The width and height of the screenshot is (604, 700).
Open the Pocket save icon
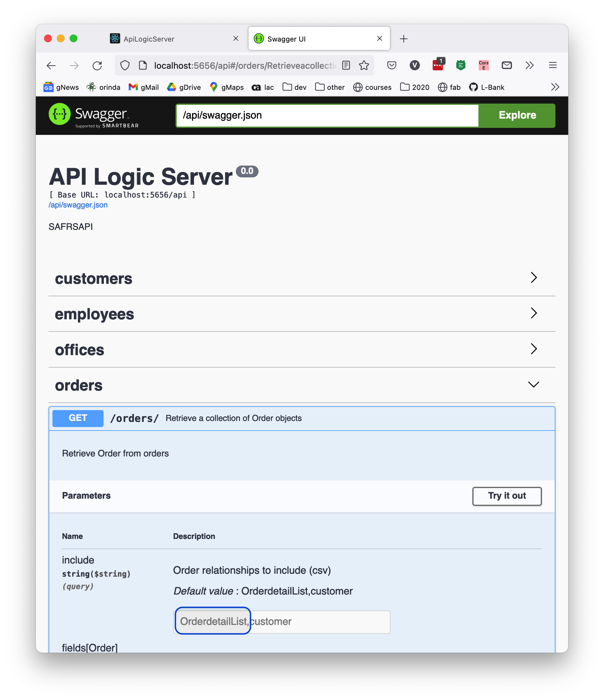391,65
